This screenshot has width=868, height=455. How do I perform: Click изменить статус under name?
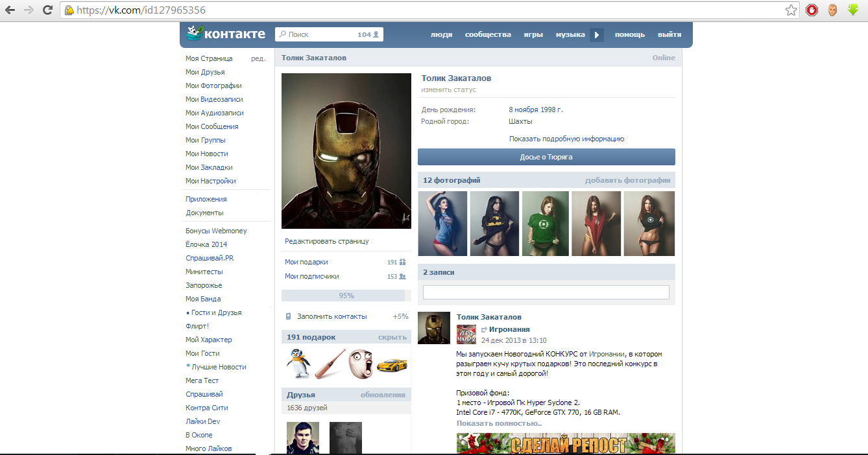point(448,89)
